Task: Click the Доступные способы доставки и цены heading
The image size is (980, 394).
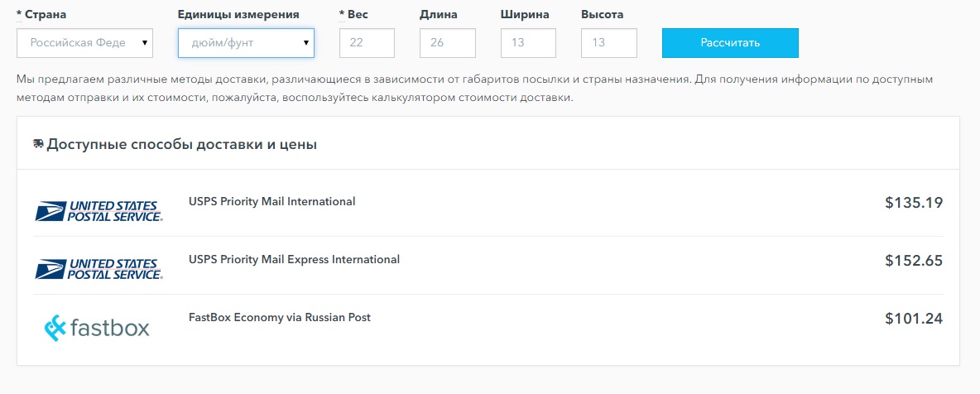Action: coord(181,144)
